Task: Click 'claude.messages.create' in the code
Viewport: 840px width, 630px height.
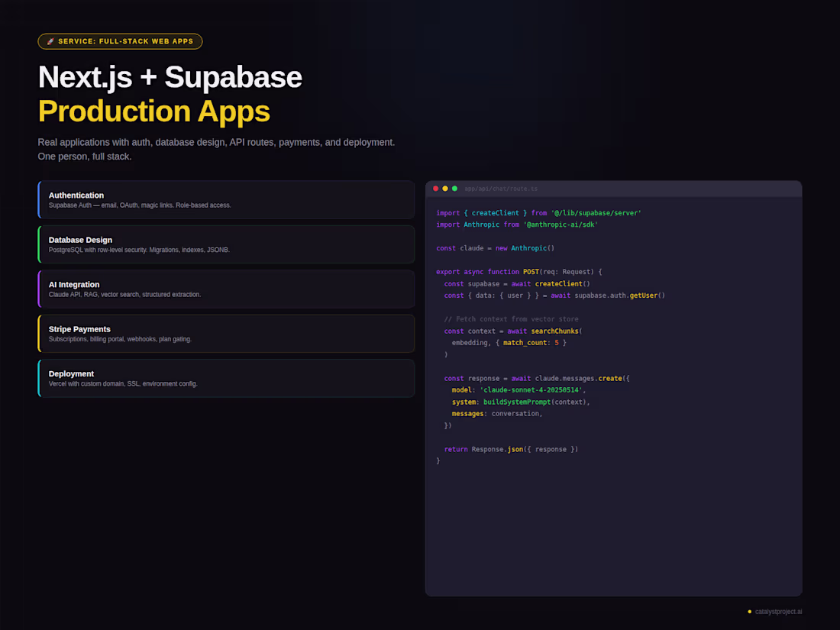Action: pyautogui.click(x=579, y=379)
